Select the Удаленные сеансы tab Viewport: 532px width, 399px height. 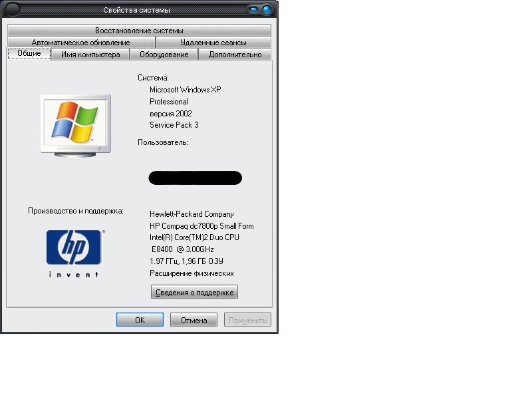coord(213,43)
